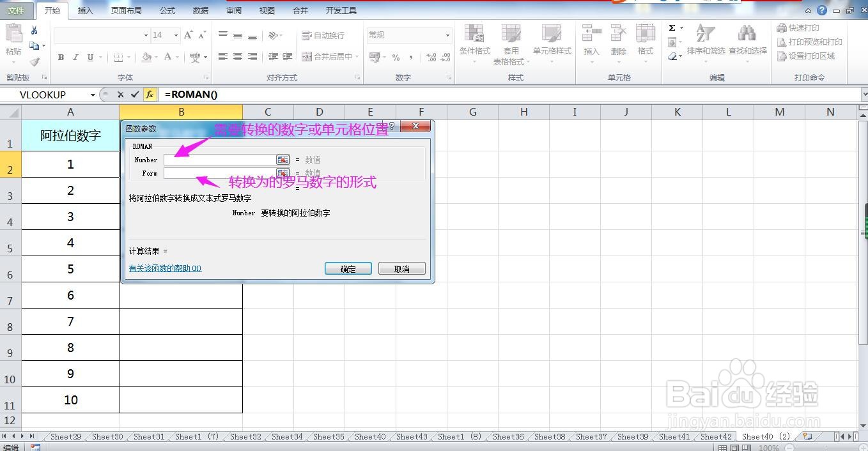Viewport: 868px width, 451px height.
Task: Click the Cut scissors icon
Action: point(35,30)
